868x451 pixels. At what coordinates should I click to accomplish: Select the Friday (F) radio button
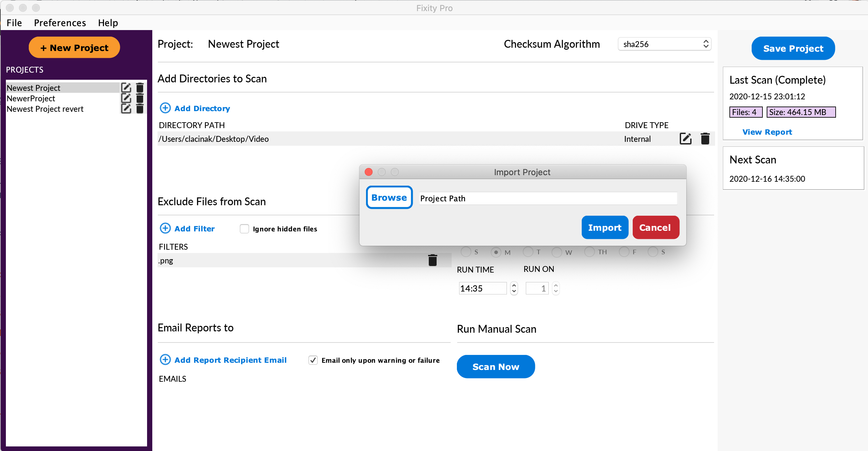(624, 251)
